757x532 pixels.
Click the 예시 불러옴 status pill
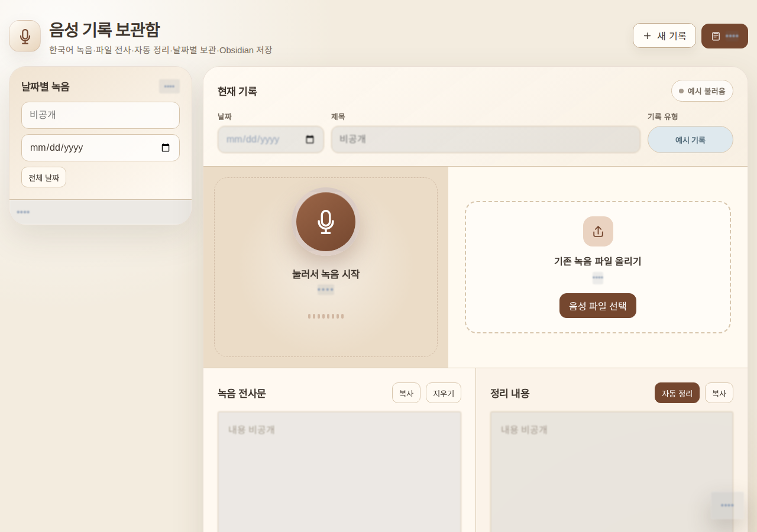(702, 91)
